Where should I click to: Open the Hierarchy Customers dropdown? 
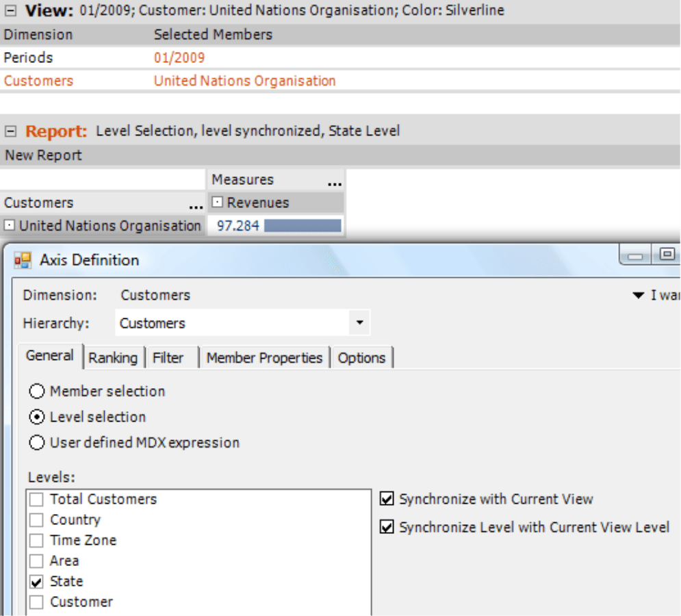point(359,322)
